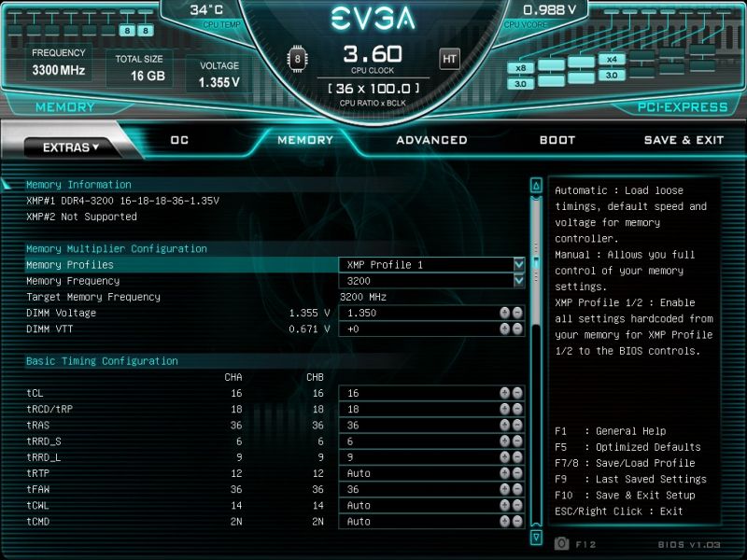This screenshot has width=747, height=560.
Task: Click the minus icon on the tRTP row
Action: [x=517, y=473]
